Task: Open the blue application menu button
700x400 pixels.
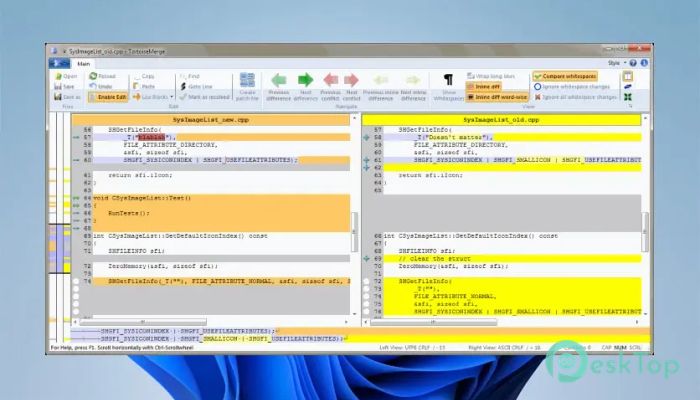Action: [x=59, y=63]
